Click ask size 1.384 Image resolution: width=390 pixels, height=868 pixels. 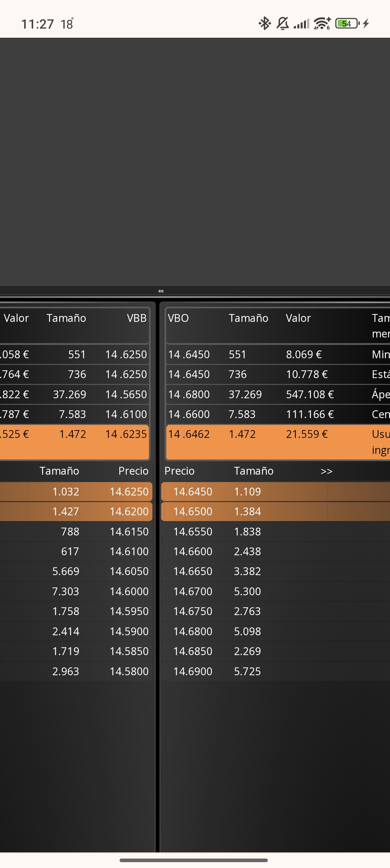pos(248,511)
